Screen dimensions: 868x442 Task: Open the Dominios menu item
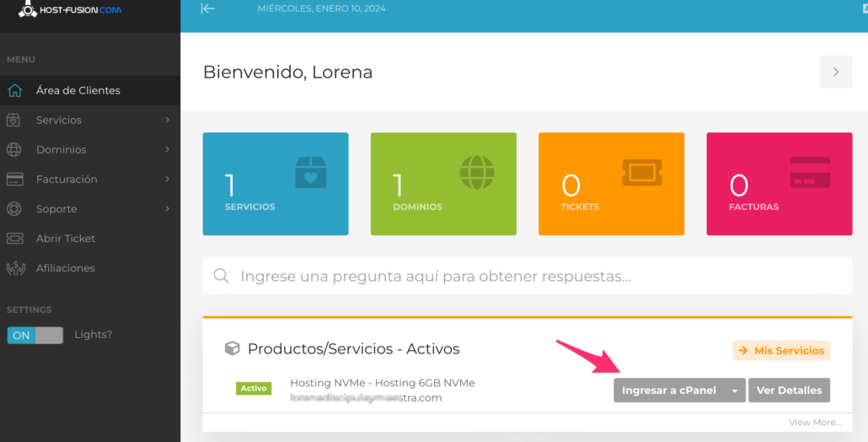click(90, 149)
